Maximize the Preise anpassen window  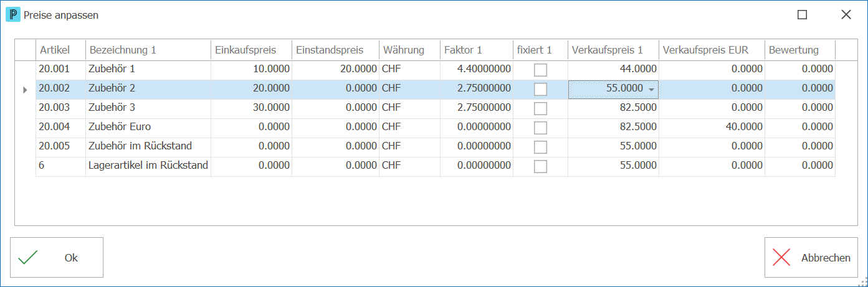coord(802,14)
